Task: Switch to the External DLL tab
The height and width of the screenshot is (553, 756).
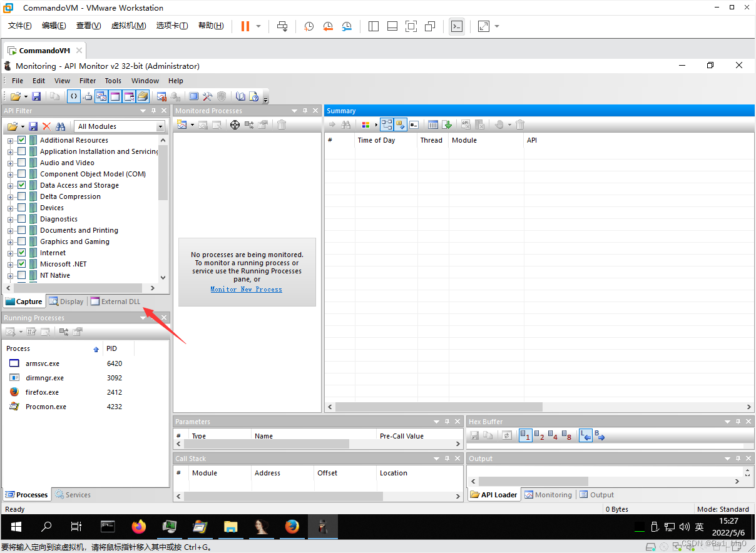Action: pyautogui.click(x=116, y=302)
